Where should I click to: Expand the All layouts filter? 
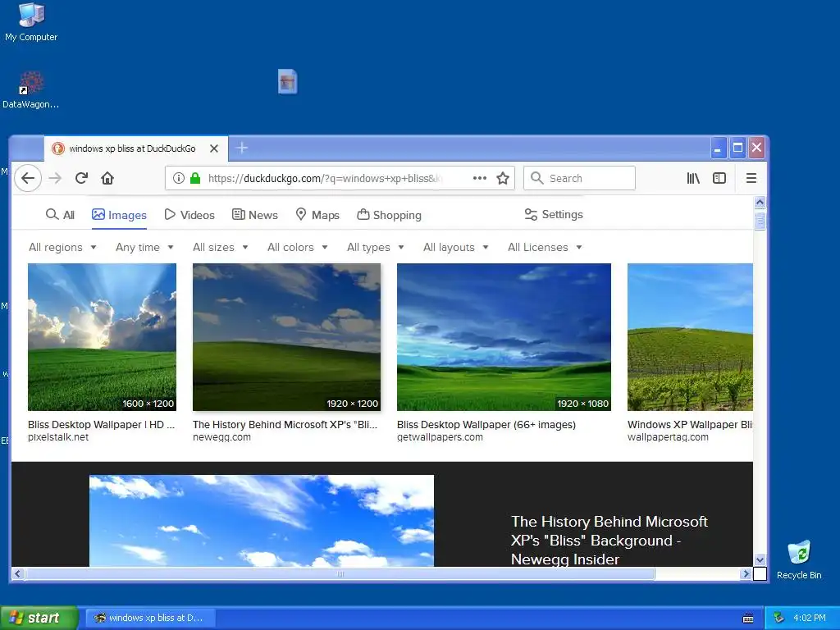(x=455, y=247)
